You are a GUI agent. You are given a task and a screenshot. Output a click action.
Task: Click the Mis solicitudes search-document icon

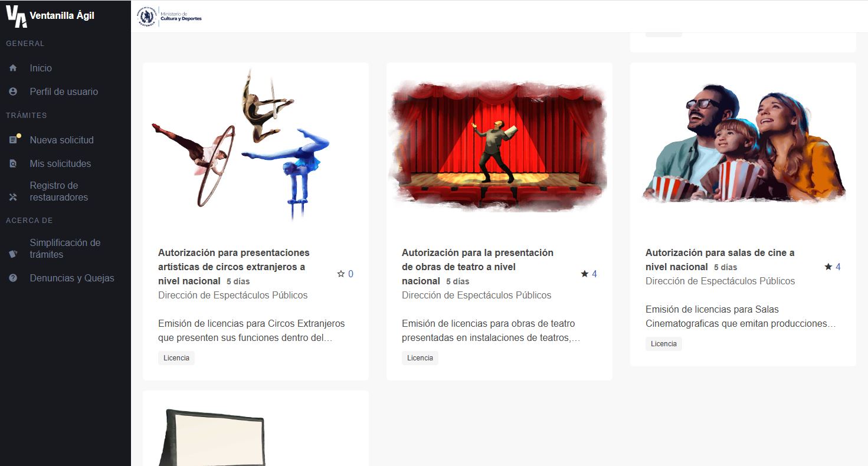(13, 164)
